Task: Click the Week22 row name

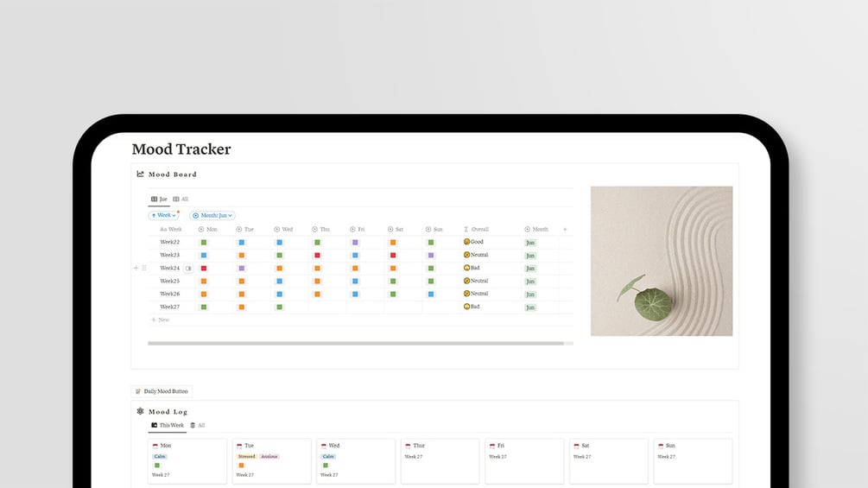Action: pos(170,242)
